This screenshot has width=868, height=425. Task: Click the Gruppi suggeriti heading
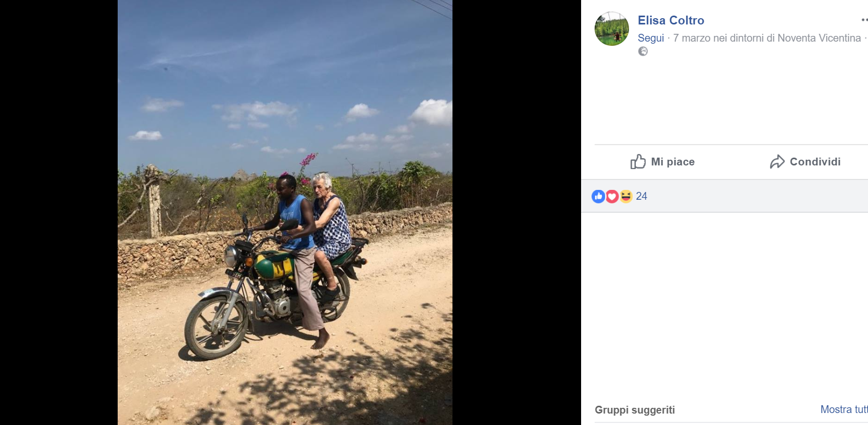[635, 410]
